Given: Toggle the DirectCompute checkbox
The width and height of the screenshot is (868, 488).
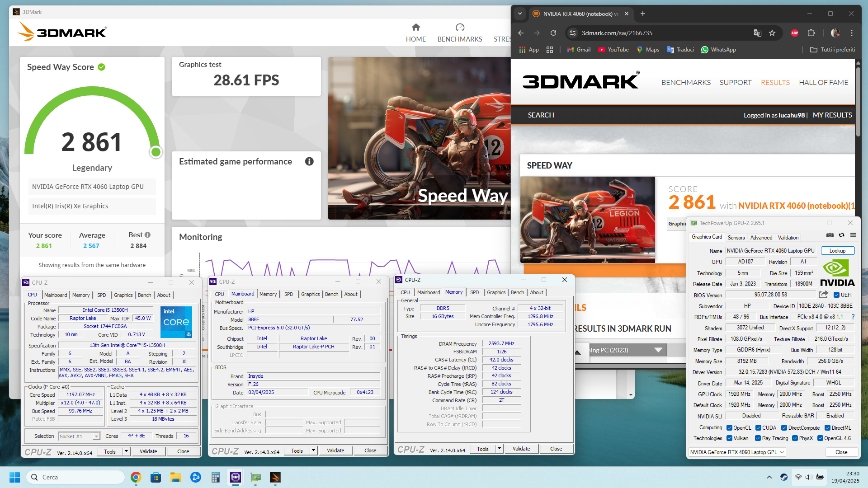Looking at the screenshot, I should tap(784, 428).
